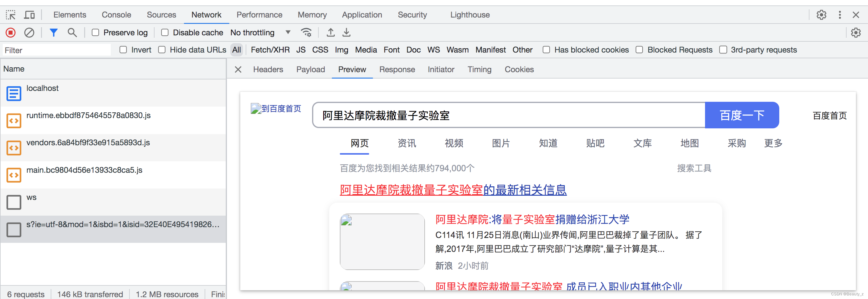Select the 资讯 tab in preview

coord(407,143)
